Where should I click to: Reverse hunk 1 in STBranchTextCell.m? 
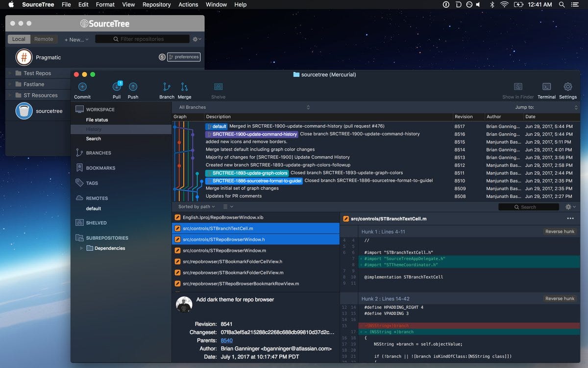[560, 231]
